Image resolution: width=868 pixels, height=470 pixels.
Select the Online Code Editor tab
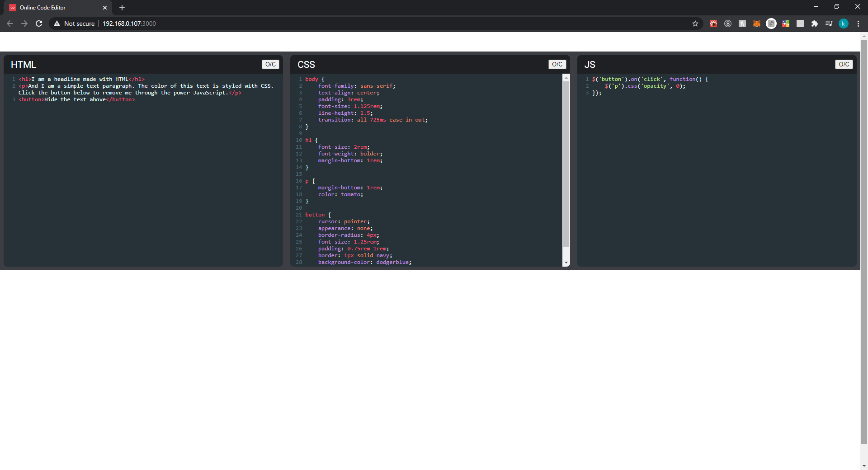[58, 8]
